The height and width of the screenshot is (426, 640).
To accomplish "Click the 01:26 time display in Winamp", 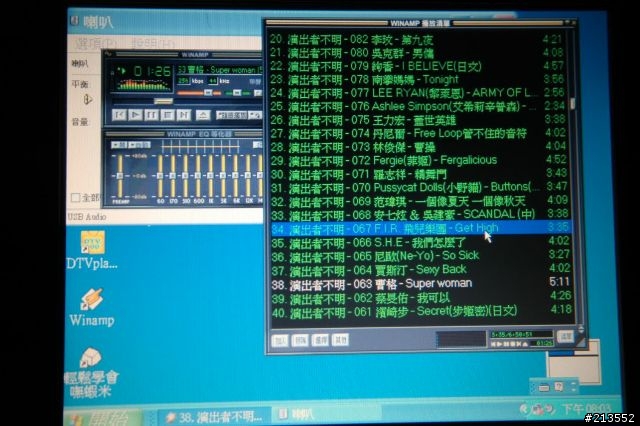I will click(x=153, y=71).
